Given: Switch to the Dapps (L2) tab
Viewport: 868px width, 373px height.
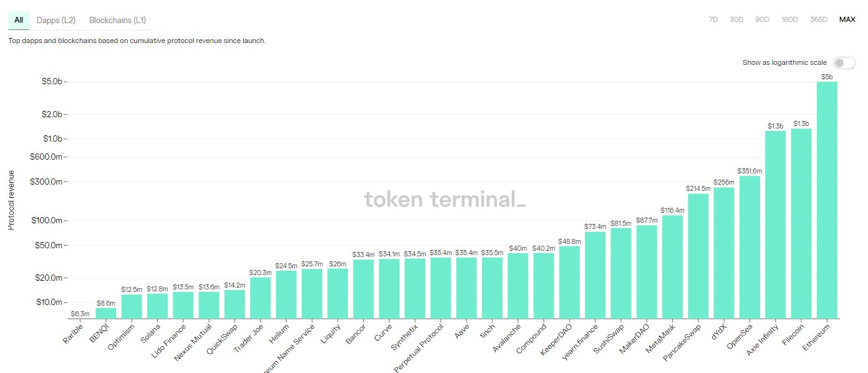Looking at the screenshot, I should click(x=56, y=20).
